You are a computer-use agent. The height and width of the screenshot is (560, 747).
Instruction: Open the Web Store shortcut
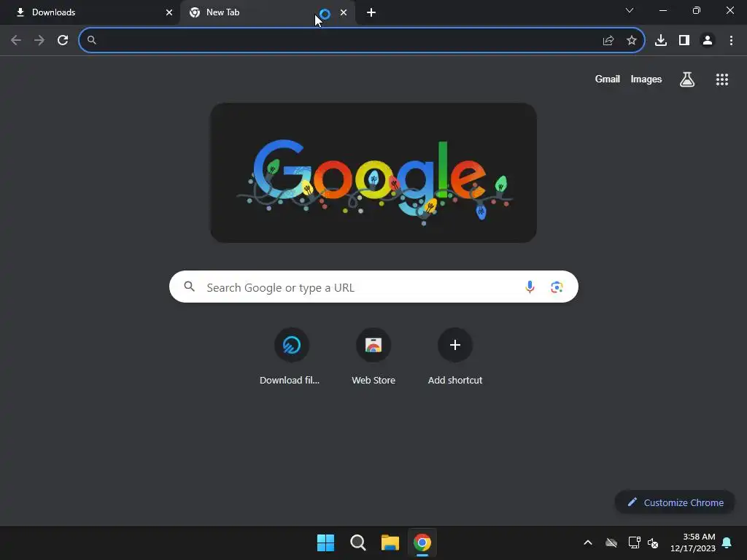pos(373,356)
